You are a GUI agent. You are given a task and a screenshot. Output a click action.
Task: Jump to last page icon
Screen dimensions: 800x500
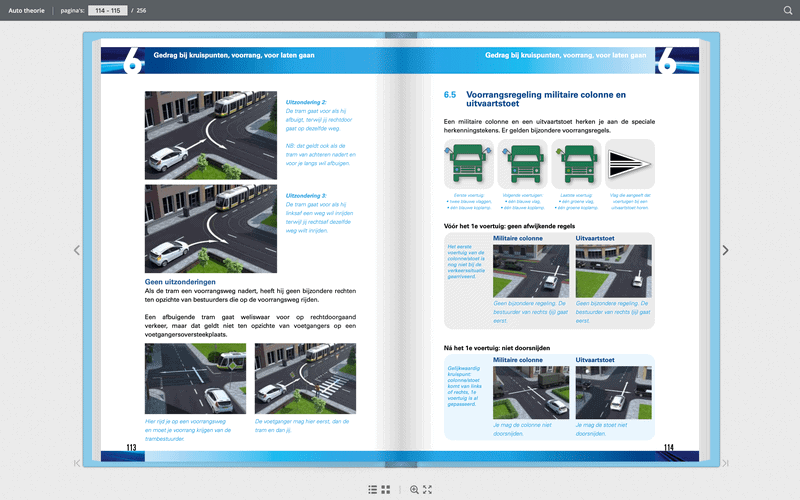coord(725,463)
